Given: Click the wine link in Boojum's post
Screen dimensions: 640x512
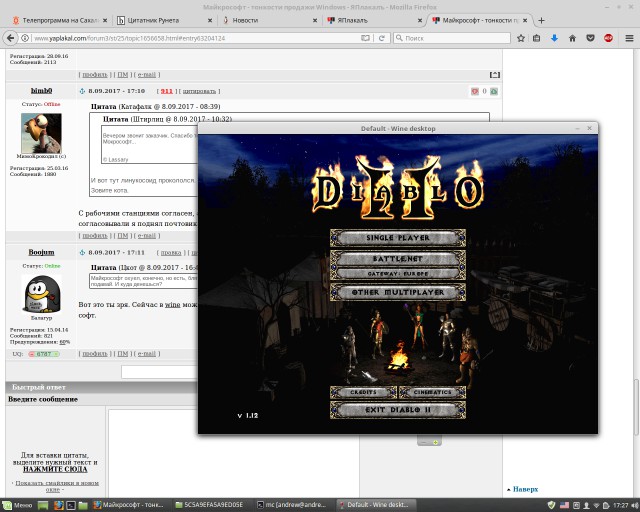Looking at the screenshot, I should point(173,305).
